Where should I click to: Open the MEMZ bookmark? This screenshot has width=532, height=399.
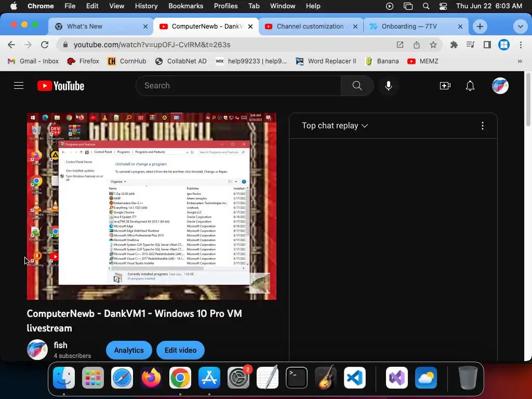point(423,61)
